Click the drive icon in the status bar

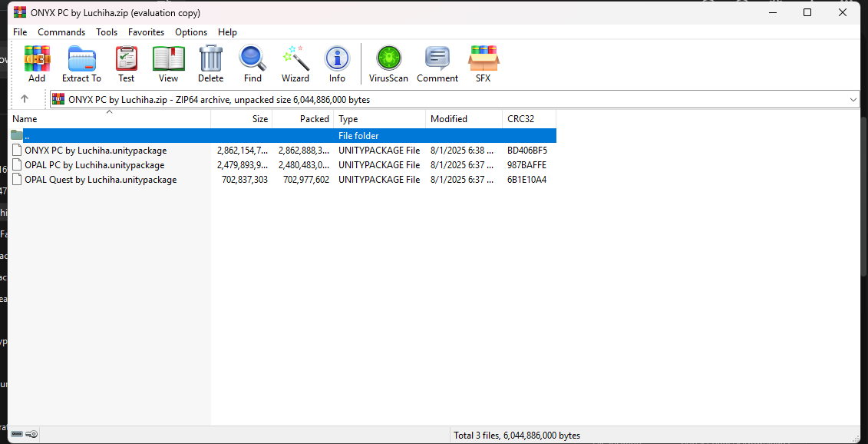point(17,435)
